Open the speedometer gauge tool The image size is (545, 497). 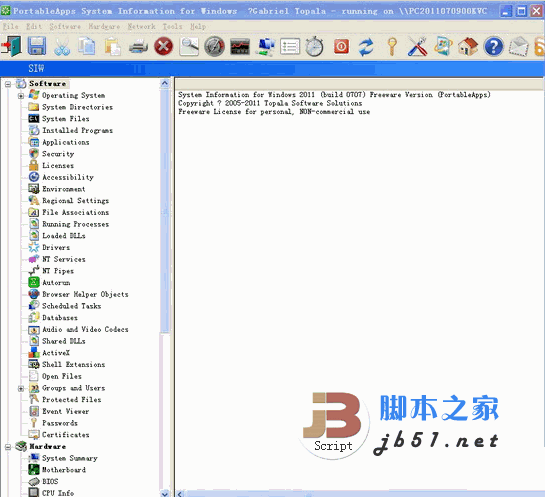(214, 46)
